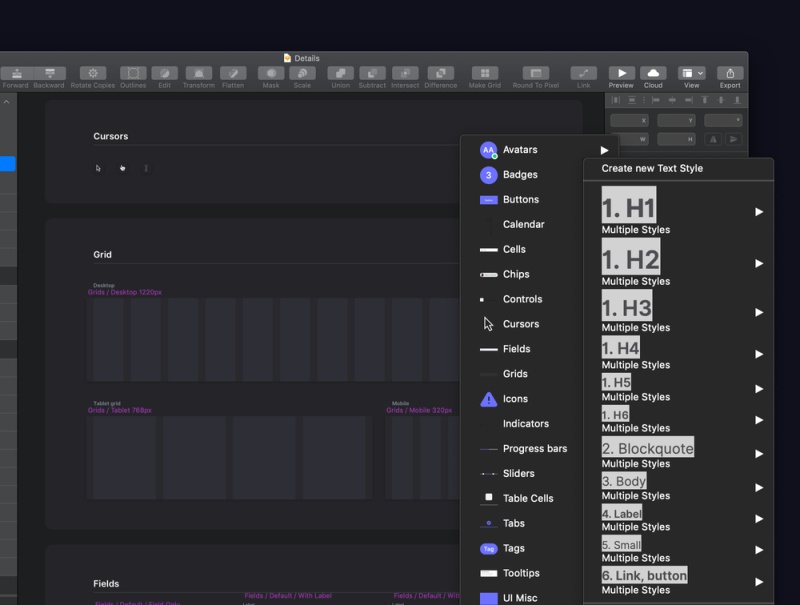The height and width of the screenshot is (605, 800).
Task: Click the Rotate Copies tool icon
Action: [93, 73]
